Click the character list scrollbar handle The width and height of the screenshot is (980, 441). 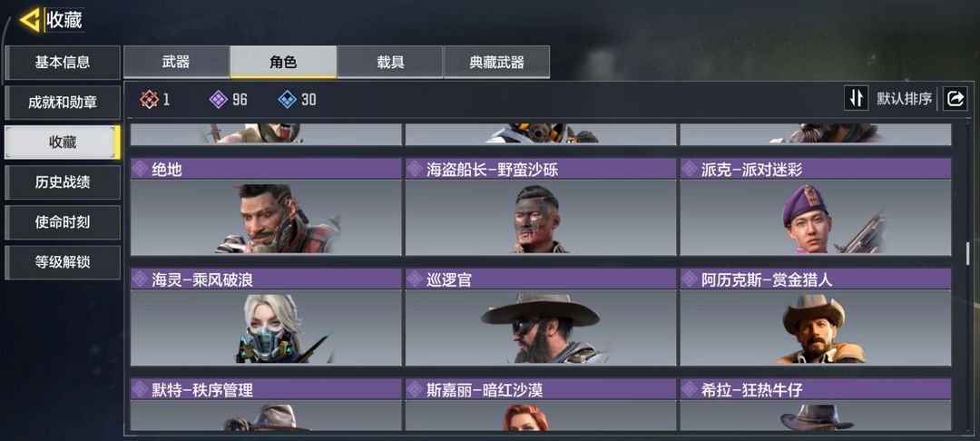[968, 253]
